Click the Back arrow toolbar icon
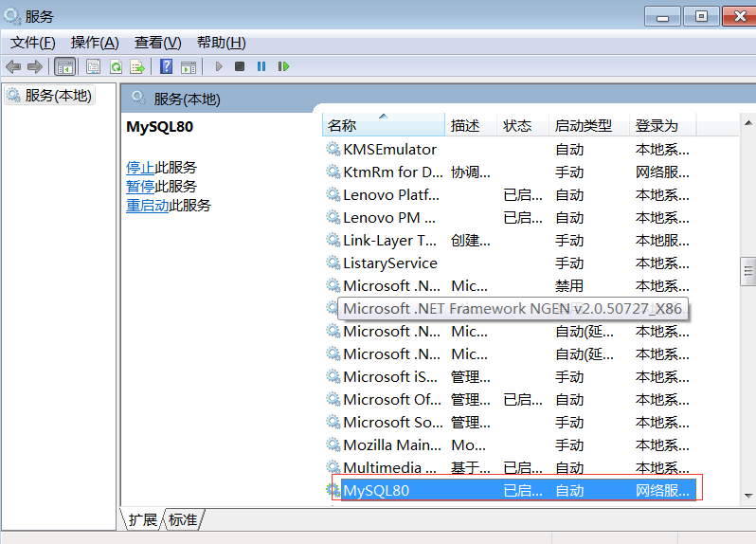Screen dimensions: 756x544 click(13, 66)
